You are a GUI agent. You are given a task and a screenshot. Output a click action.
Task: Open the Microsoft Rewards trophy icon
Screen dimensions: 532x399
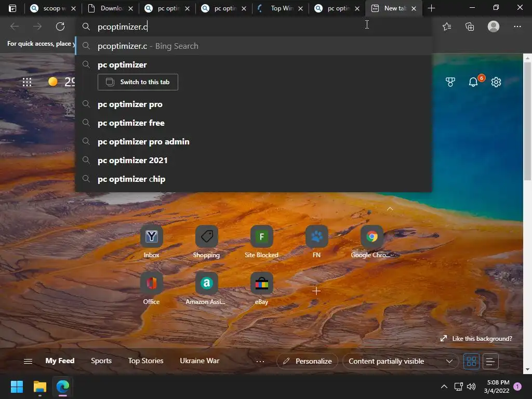coord(450,82)
